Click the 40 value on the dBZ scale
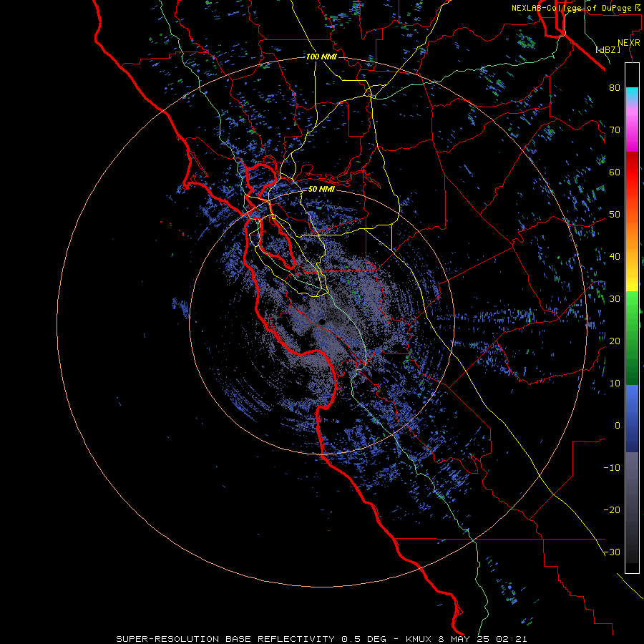 (615, 257)
